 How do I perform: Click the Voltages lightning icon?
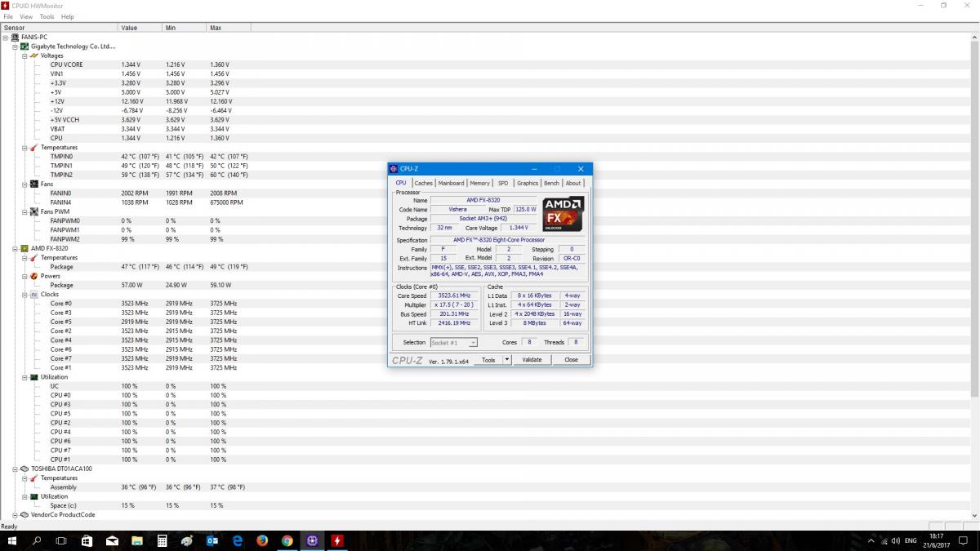click(33, 56)
